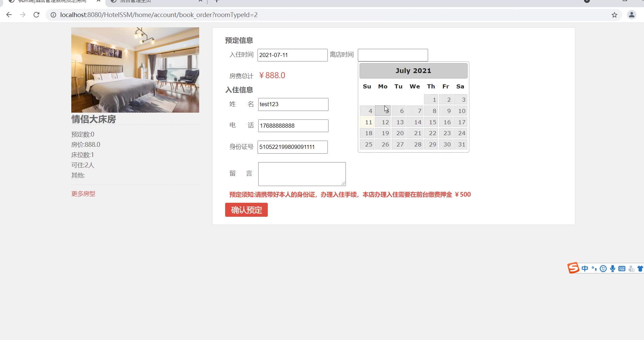Pick July 4 in the date picker

tap(367, 111)
